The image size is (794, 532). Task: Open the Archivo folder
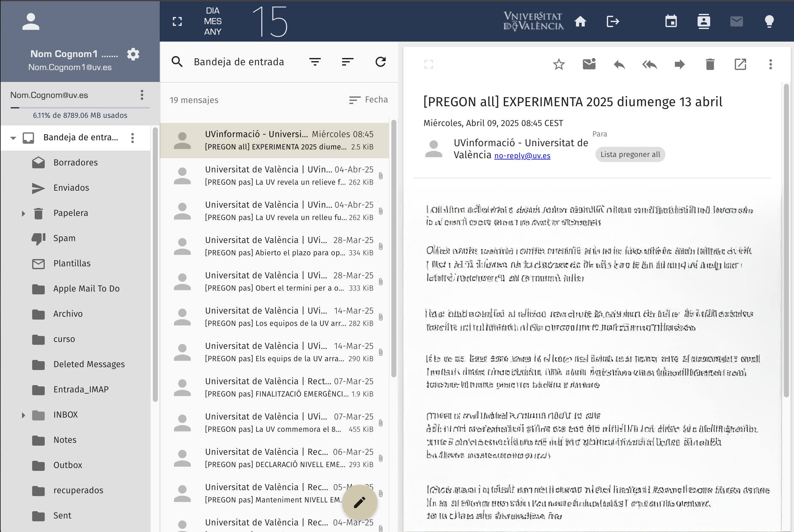pos(75,314)
